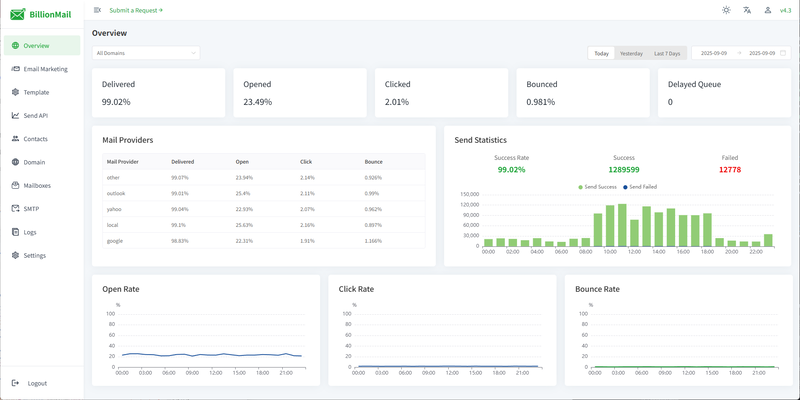This screenshot has width=800, height=400.
Task: Open the Domain page
Action: click(42, 162)
